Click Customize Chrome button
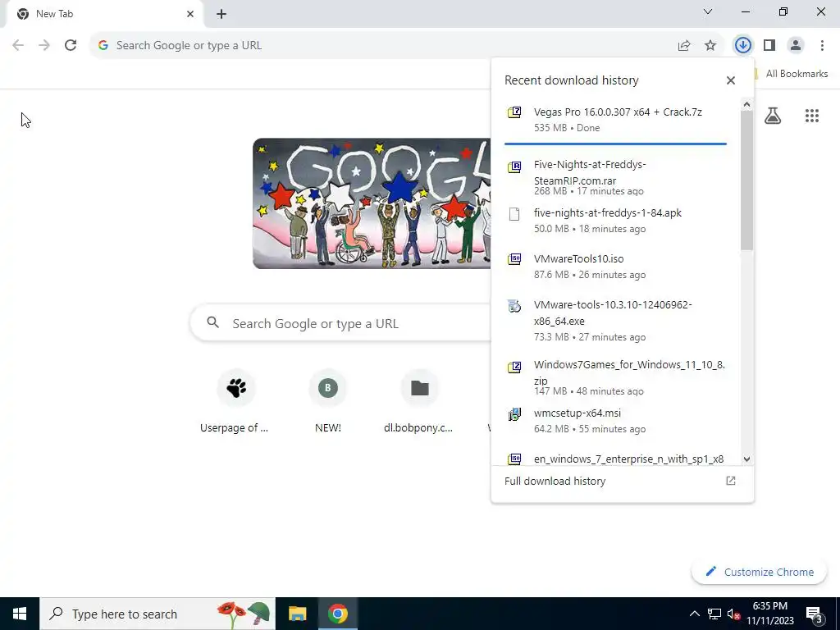 click(759, 572)
